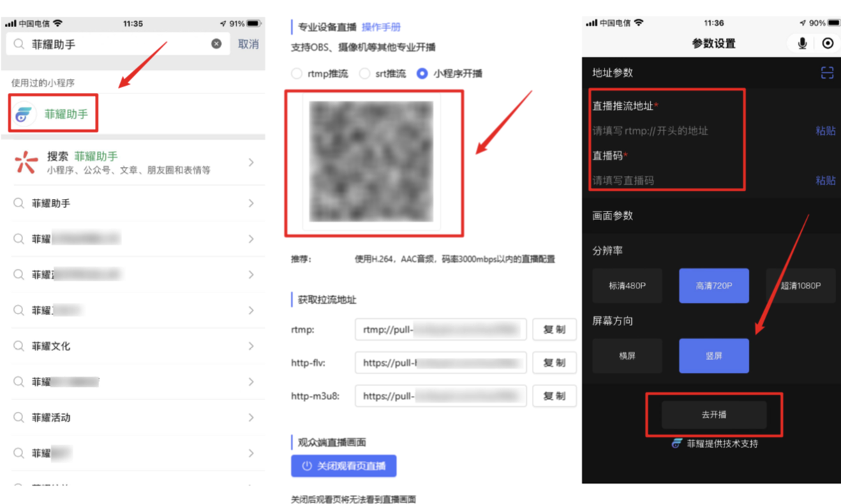Viewport: 841px width, 504px height.
Task: Select the rtmp推流 radio option
Action: coord(297,73)
